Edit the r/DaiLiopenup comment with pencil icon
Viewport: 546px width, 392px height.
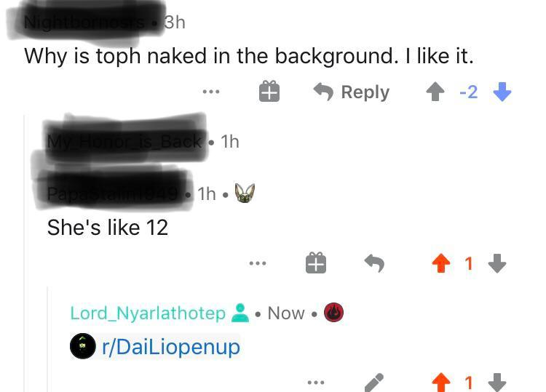tap(374, 383)
